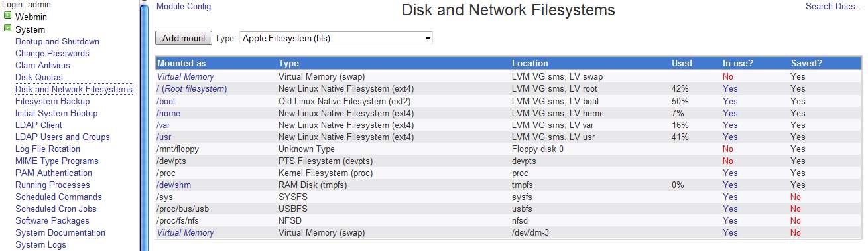
Task: Open the System Logs module
Action: [40, 244]
